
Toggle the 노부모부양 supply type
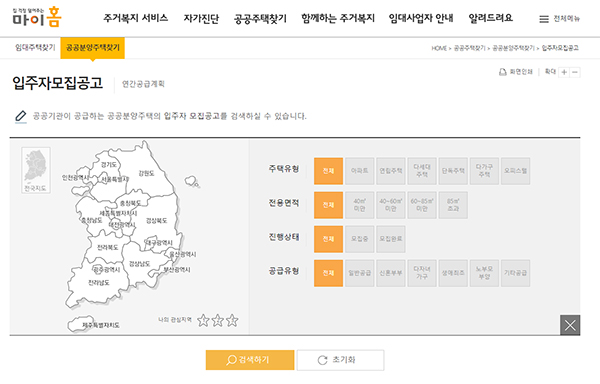pyautogui.click(x=484, y=273)
